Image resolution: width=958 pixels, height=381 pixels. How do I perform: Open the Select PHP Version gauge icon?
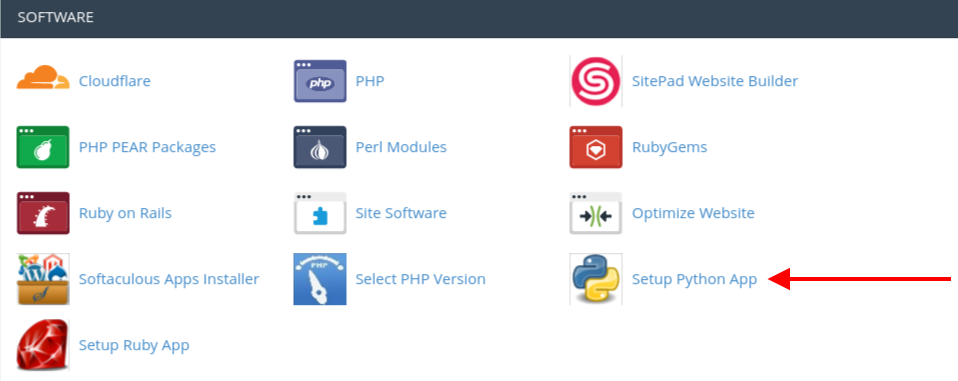(x=320, y=279)
